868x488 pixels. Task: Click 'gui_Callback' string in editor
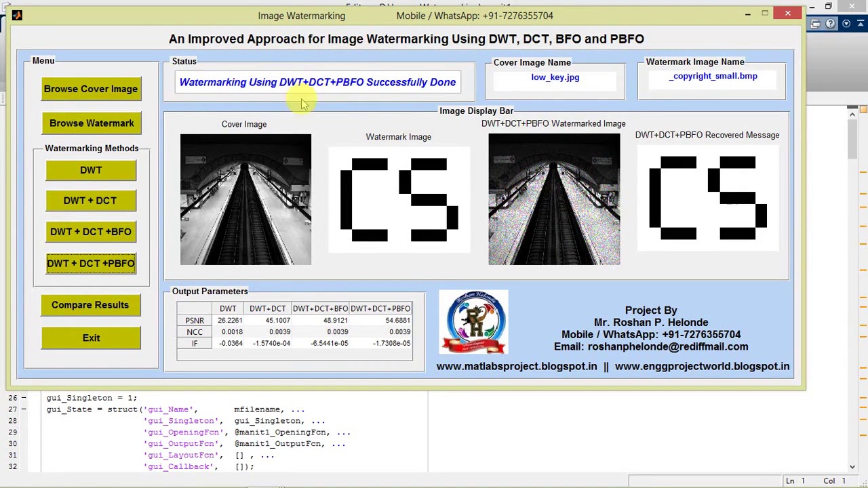[x=179, y=467]
